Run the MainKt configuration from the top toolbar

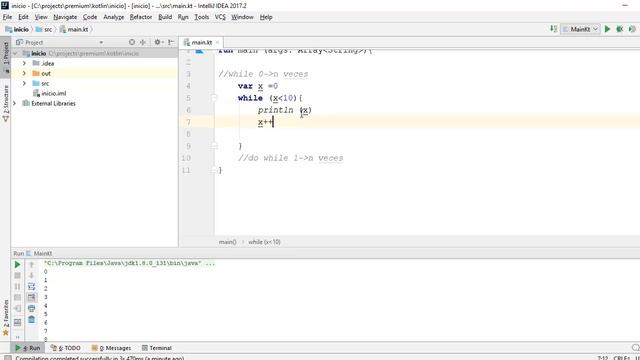(x=607, y=29)
